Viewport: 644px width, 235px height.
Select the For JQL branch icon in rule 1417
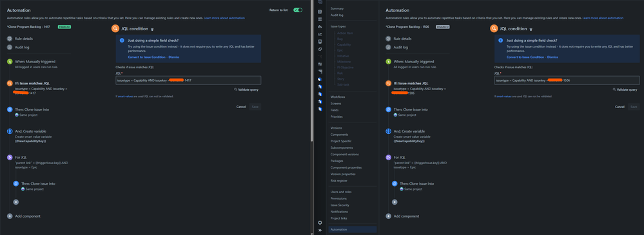10,158
